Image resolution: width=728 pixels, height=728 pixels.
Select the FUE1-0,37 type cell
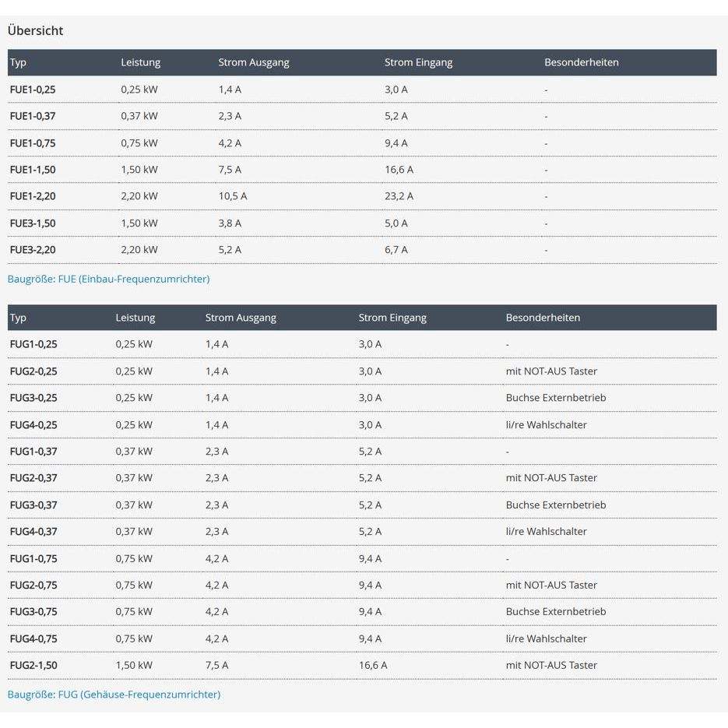pyautogui.click(x=33, y=116)
